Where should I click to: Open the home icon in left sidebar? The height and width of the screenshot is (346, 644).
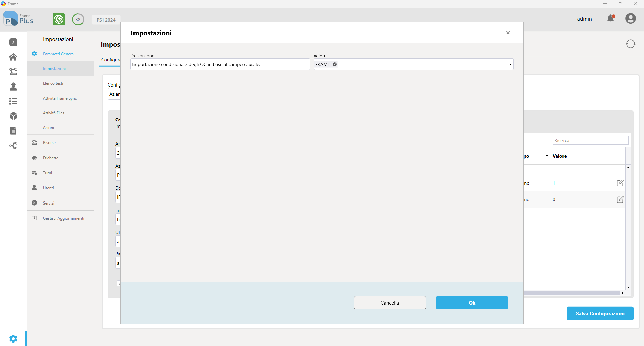tap(13, 57)
